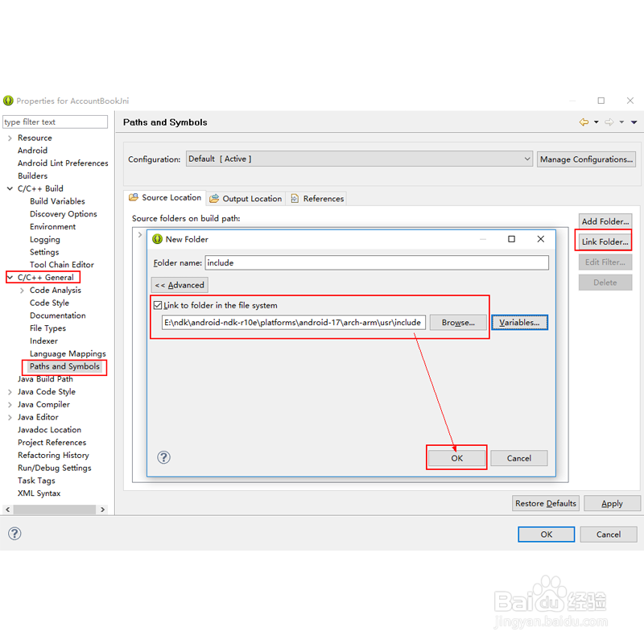Select Language Mappings tree item
Image resolution: width=644 pixels, height=644 pixels.
(x=68, y=353)
